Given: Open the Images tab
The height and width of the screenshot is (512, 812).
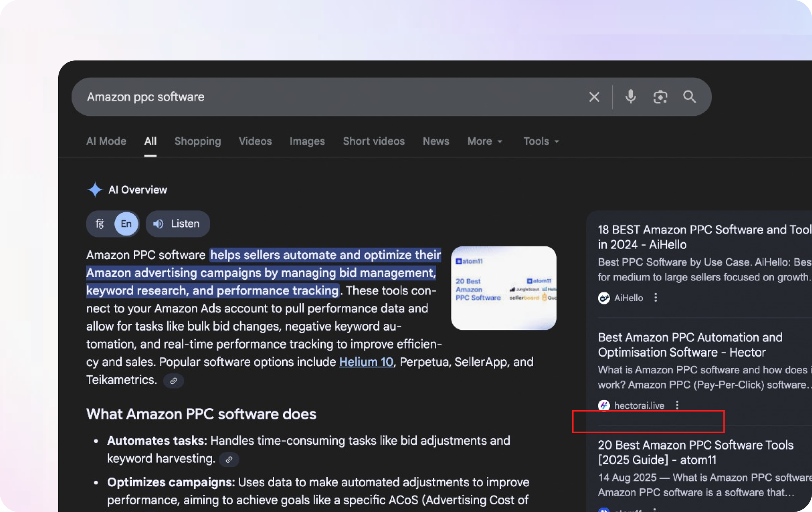Looking at the screenshot, I should [307, 141].
